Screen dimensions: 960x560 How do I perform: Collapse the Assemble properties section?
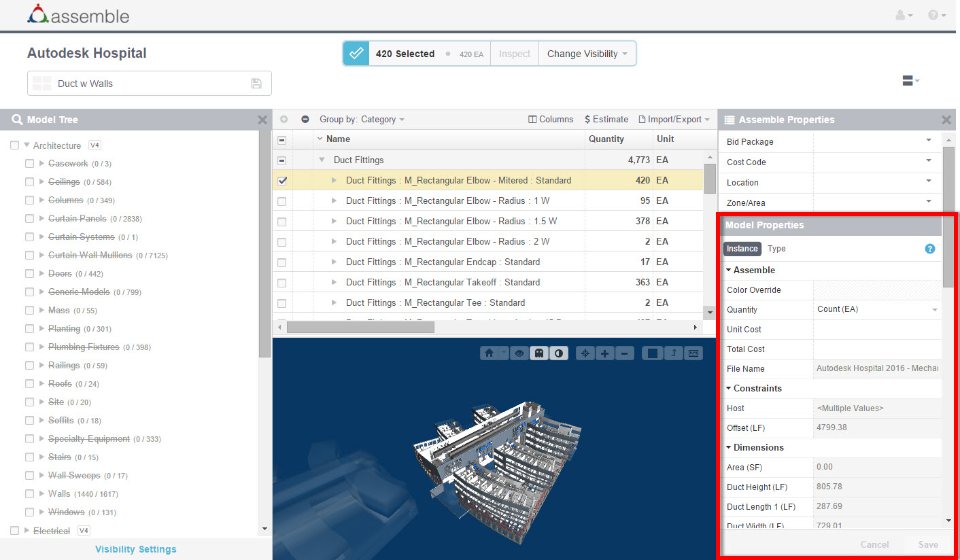pyautogui.click(x=729, y=270)
